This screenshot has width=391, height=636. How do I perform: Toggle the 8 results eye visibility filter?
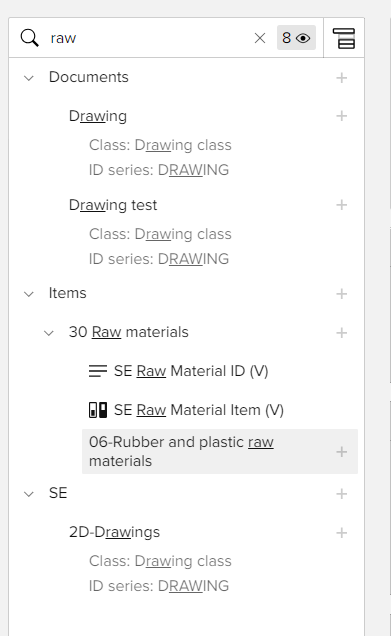click(296, 38)
